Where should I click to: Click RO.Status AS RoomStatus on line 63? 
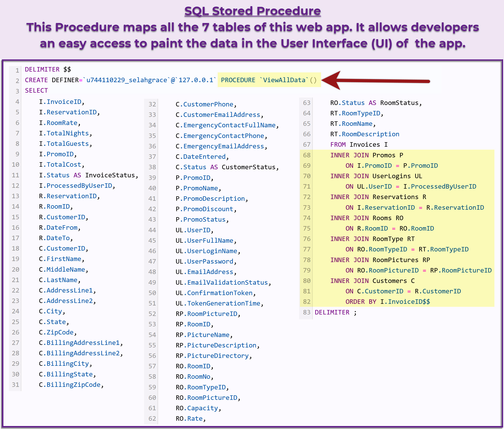tap(376, 103)
